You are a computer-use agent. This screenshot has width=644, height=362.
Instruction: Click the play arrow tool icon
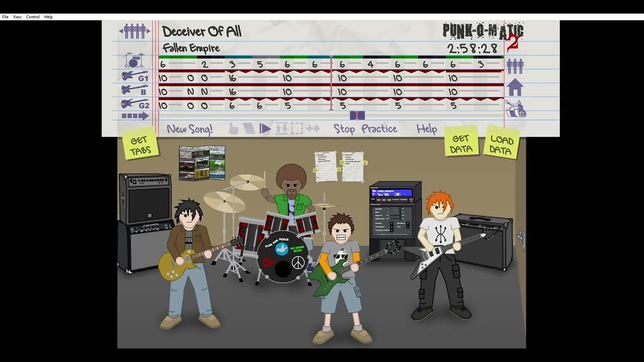[265, 129]
